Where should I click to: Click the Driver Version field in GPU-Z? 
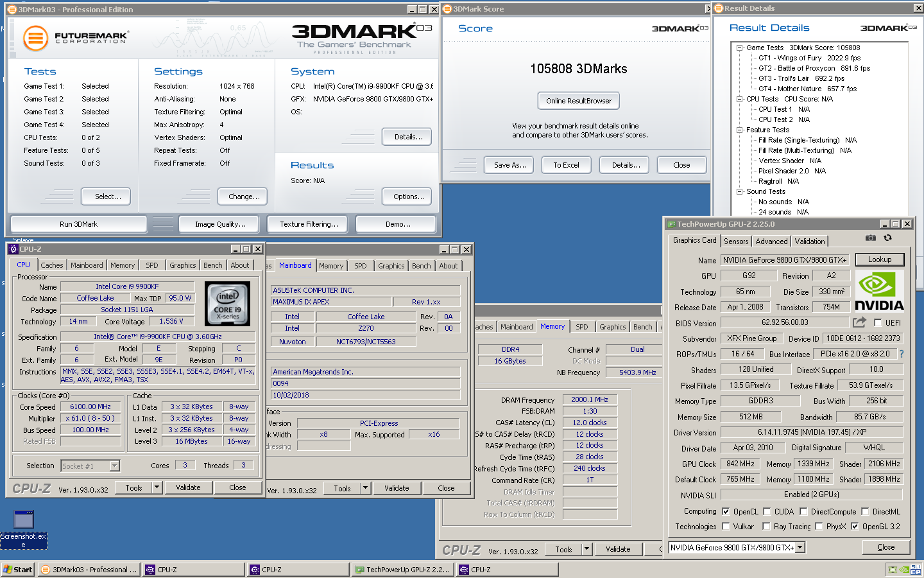click(x=812, y=432)
